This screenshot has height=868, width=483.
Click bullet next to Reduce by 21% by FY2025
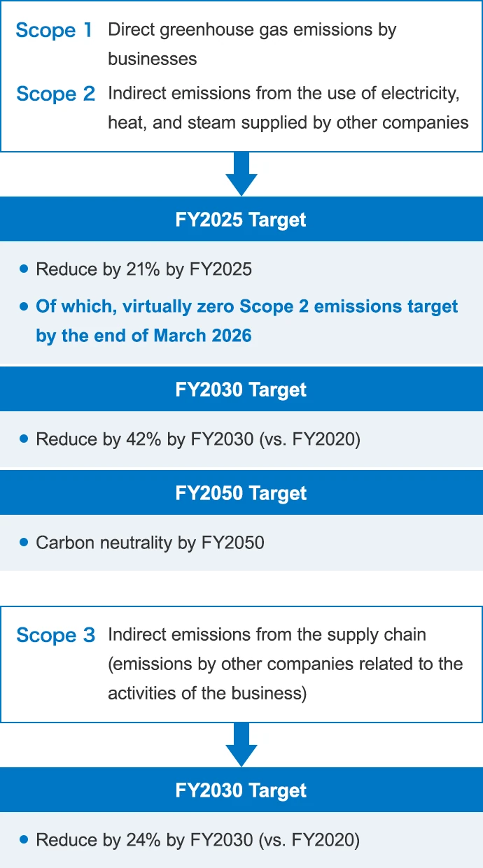24,269
